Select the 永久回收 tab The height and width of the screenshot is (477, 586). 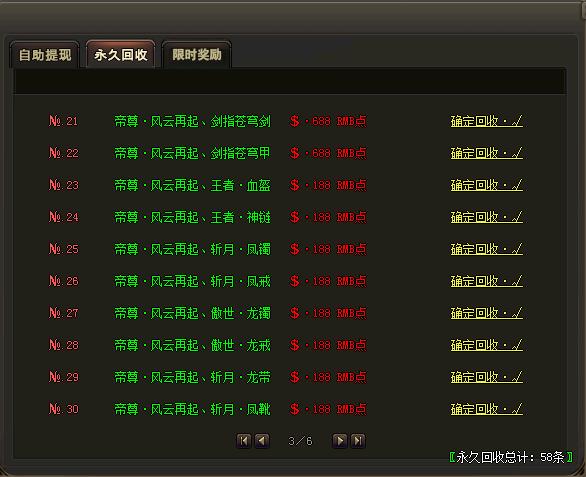(x=121, y=55)
